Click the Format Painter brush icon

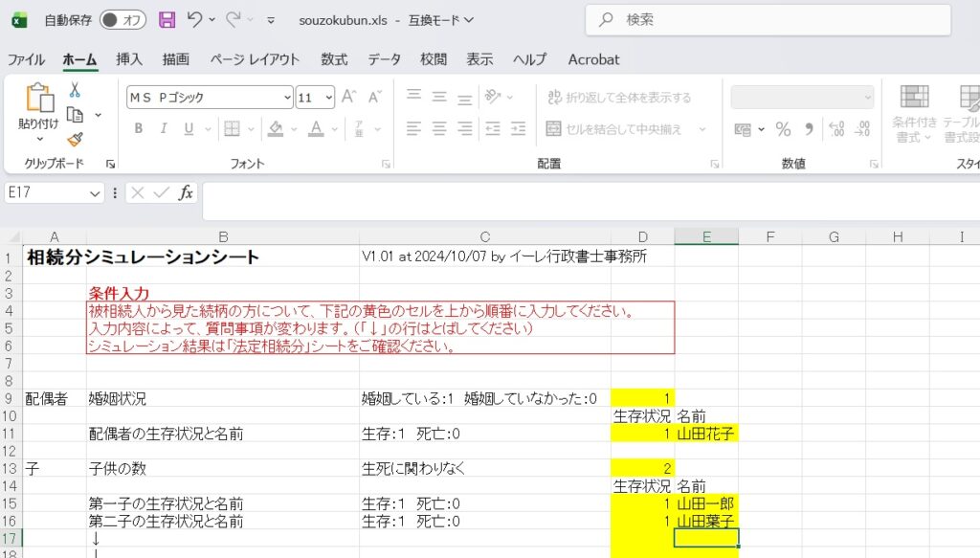click(75, 140)
